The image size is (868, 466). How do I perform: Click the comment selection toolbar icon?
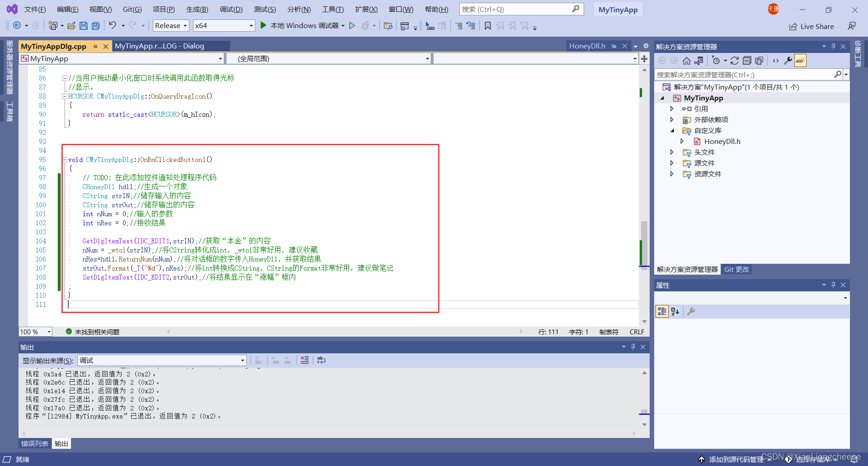tap(459, 26)
